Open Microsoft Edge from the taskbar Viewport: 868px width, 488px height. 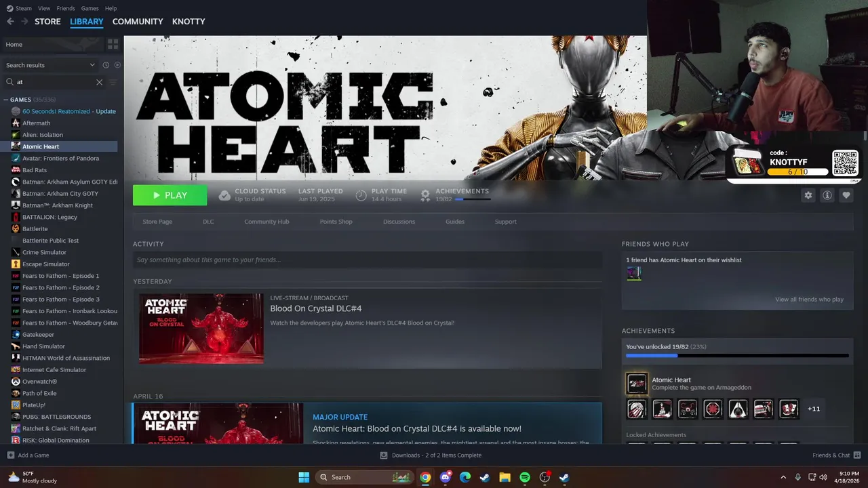(465, 477)
